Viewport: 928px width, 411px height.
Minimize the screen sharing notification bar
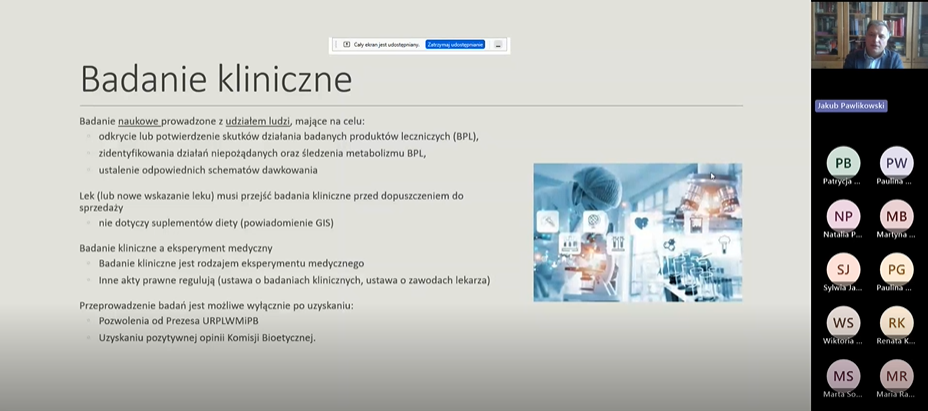pyautogui.click(x=498, y=45)
